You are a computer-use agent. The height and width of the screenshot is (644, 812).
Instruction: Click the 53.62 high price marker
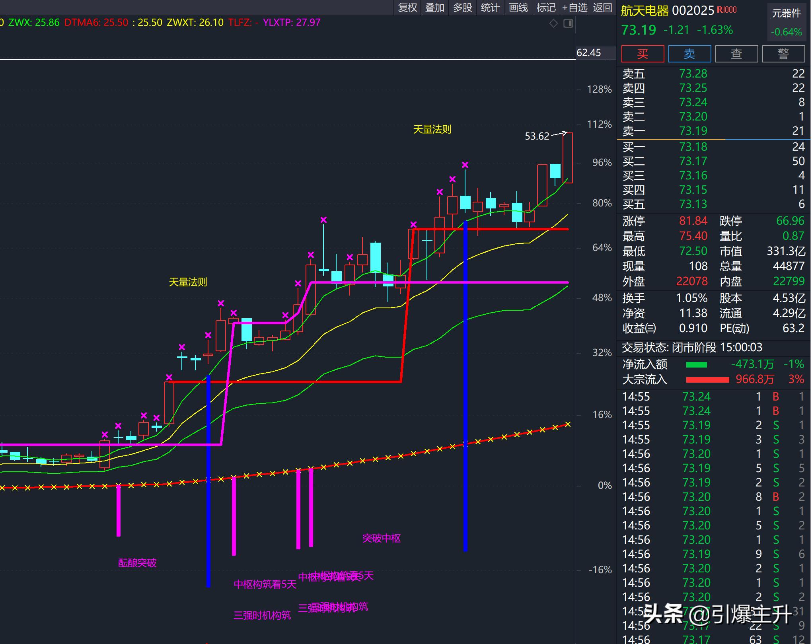tap(537, 136)
